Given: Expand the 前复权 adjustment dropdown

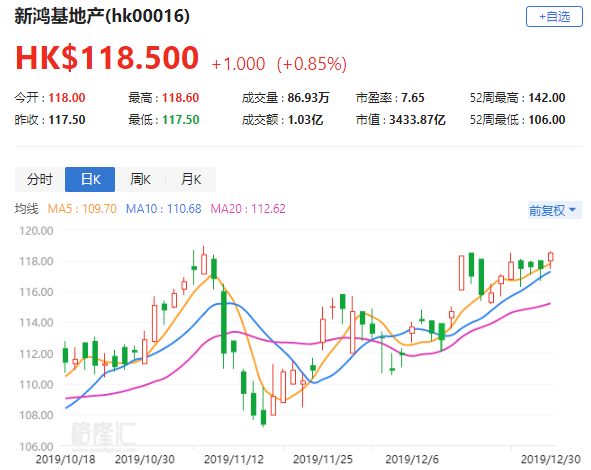Looking at the screenshot, I should click(x=554, y=210).
